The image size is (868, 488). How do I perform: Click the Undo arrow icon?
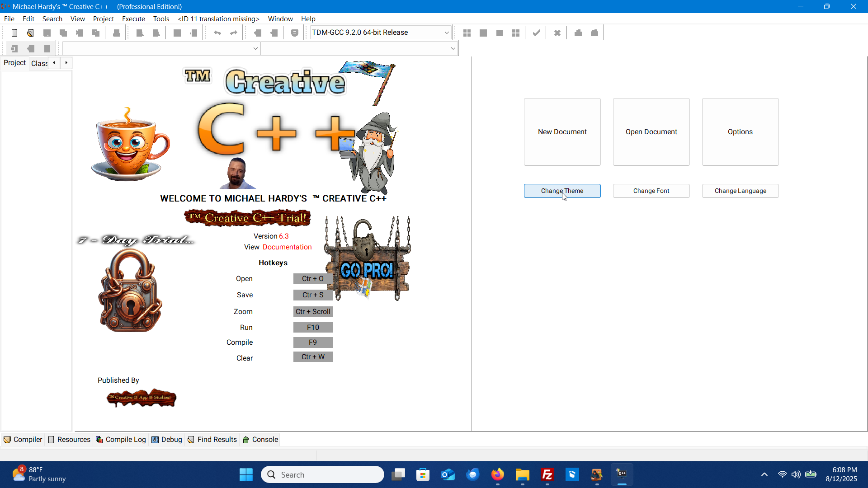click(217, 33)
